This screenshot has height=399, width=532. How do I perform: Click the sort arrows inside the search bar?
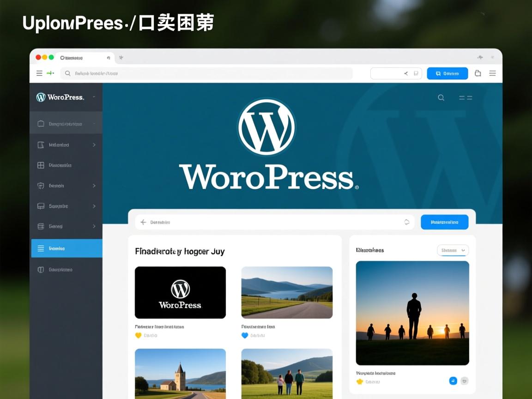pyautogui.click(x=407, y=222)
